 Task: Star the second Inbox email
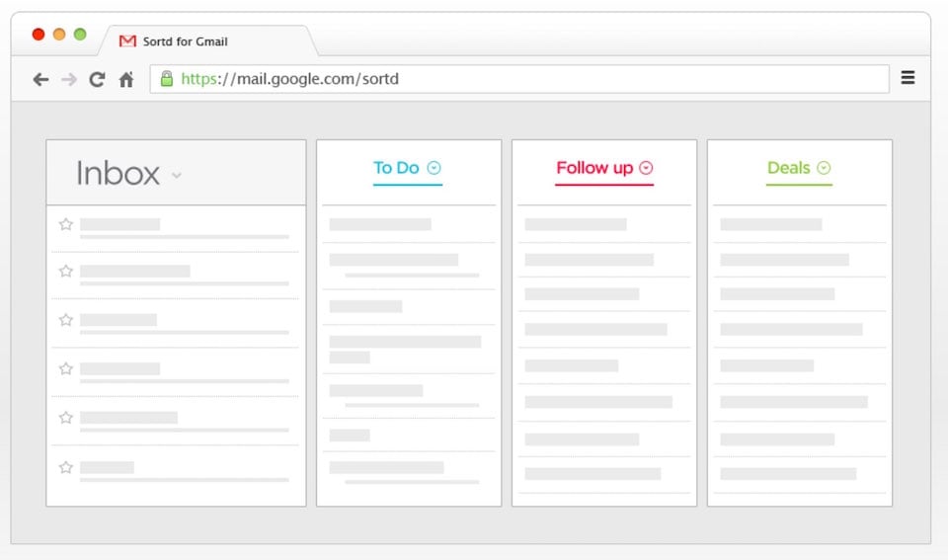pos(66,271)
